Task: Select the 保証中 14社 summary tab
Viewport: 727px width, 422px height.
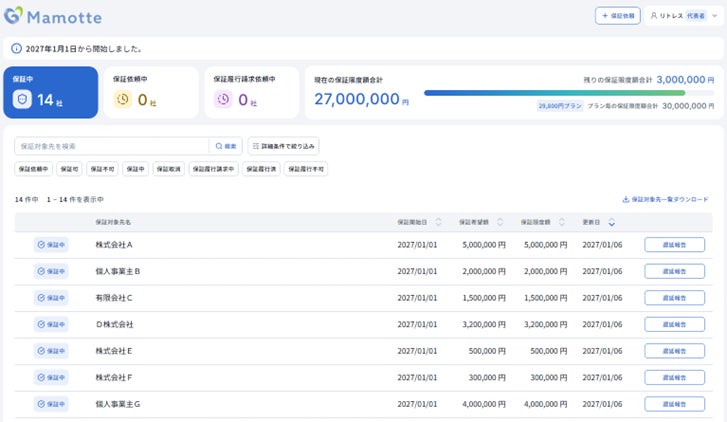Action: point(49,93)
